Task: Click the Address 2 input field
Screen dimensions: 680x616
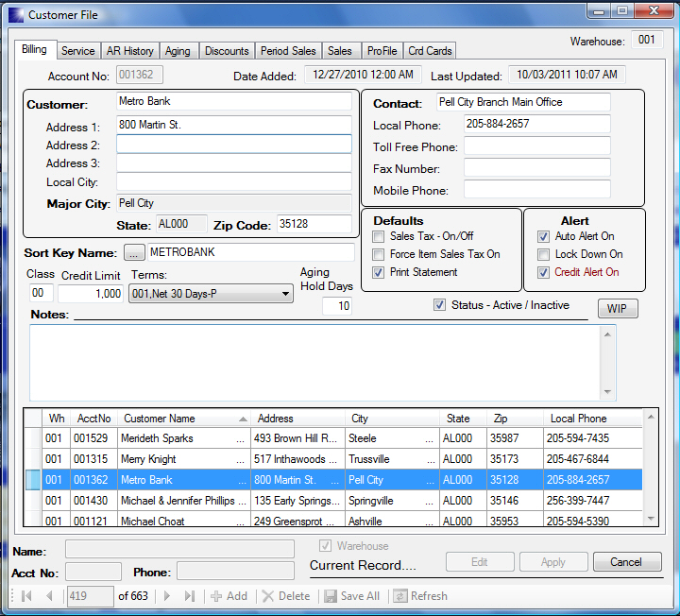Action: pos(234,144)
